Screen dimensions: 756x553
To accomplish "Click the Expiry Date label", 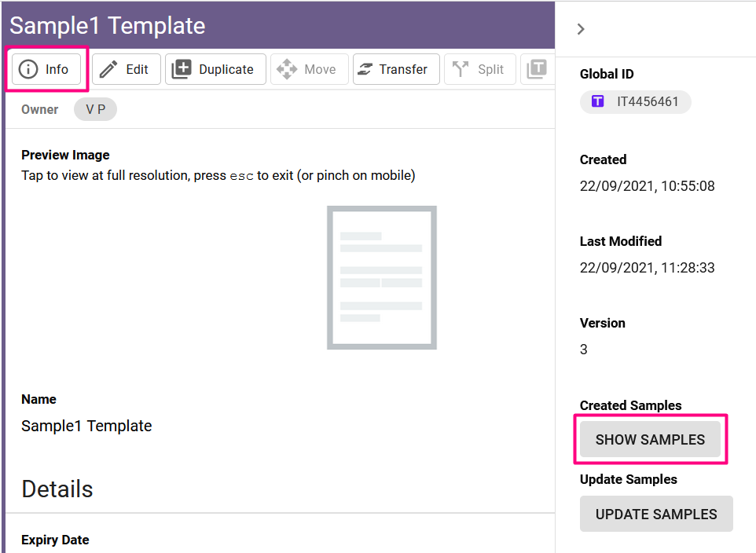I will (55, 540).
